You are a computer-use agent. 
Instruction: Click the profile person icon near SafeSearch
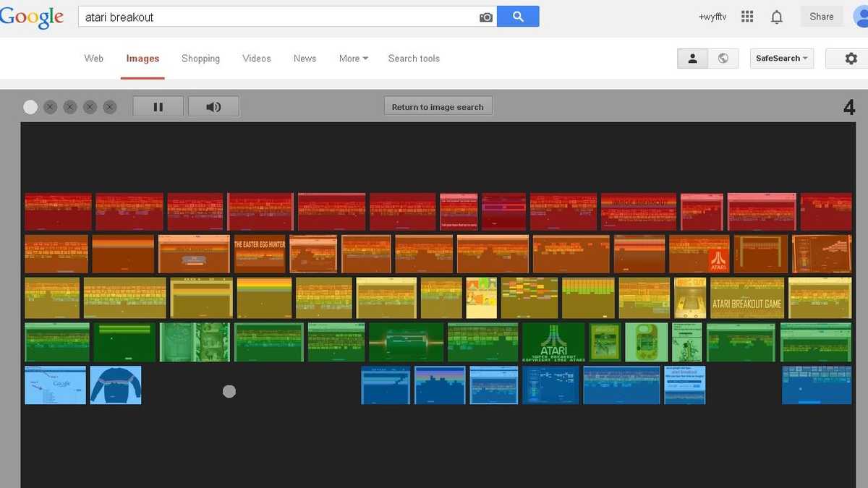tap(692, 58)
